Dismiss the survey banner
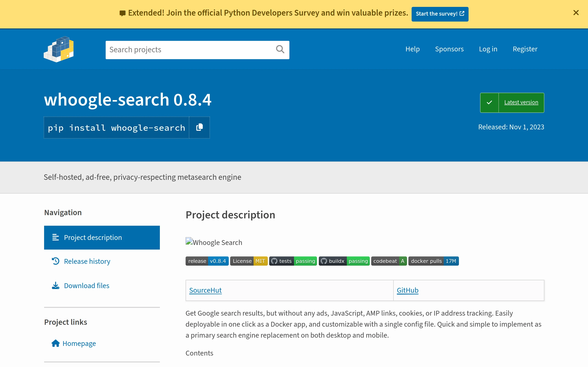 tap(576, 13)
